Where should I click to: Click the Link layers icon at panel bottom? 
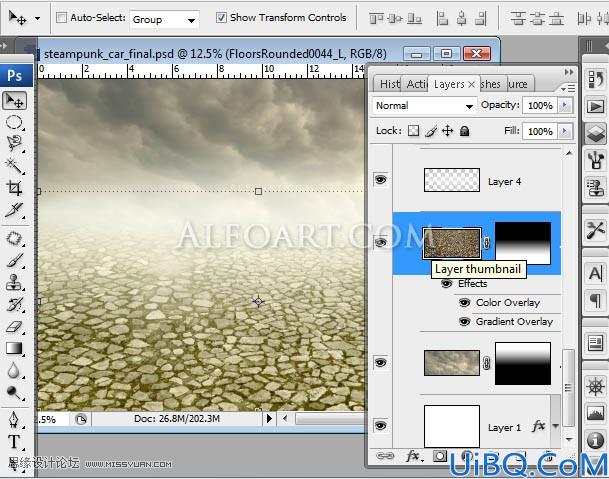click(385, 456)
